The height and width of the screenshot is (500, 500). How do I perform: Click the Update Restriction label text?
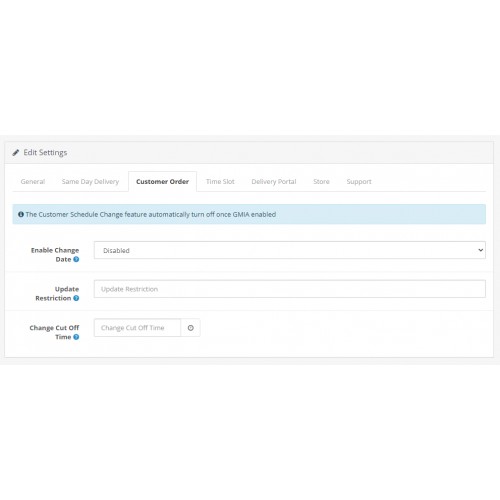57,293
